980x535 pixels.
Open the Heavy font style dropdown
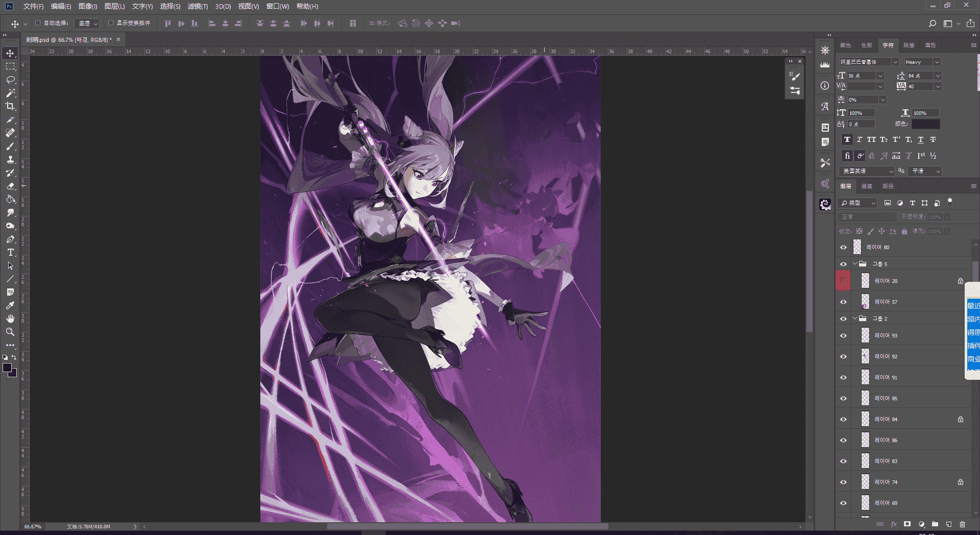937,62
